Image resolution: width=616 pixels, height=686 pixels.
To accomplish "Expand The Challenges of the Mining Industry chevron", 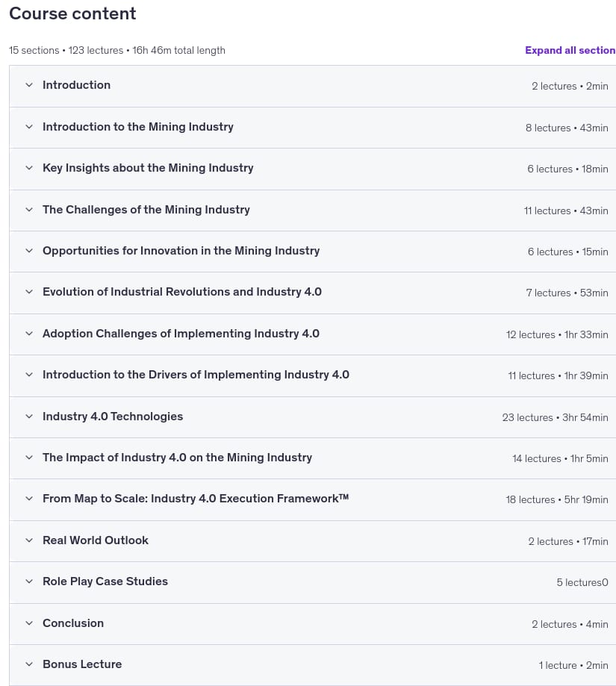I will coord(29,210).
